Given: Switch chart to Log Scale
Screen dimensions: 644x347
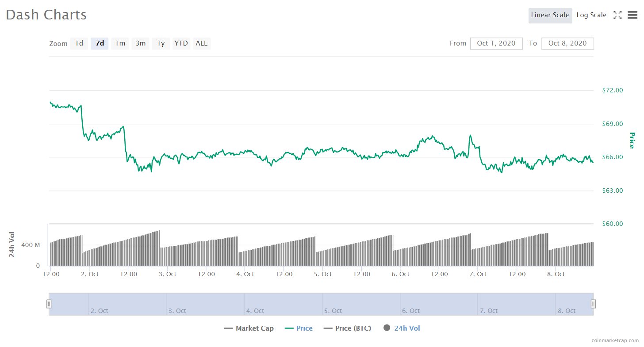Looking at the screenshot, I should click(591, 15).
